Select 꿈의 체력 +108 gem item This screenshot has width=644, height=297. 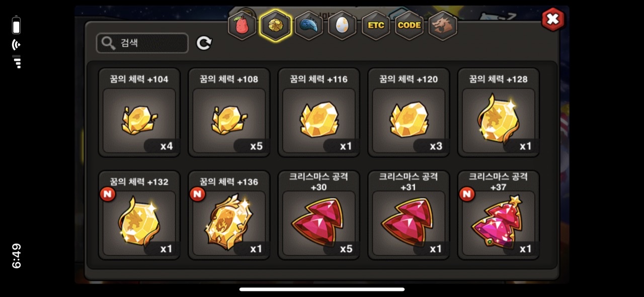(x=229, y=113)
